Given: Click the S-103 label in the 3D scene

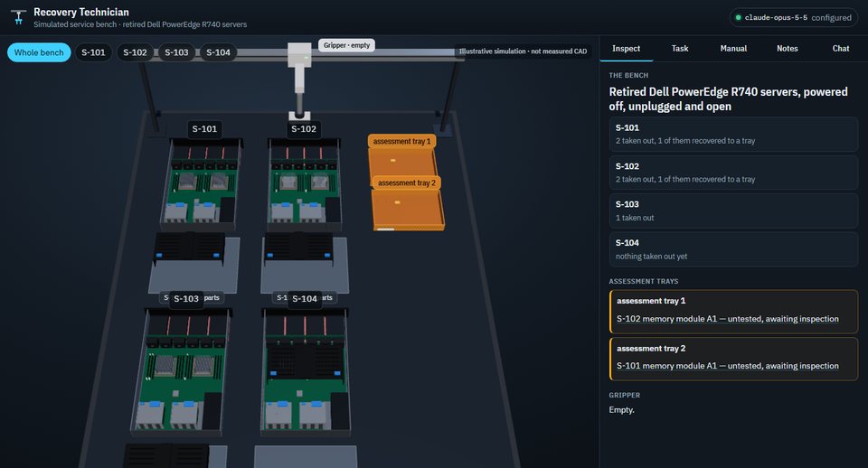Looking at the screenshot, I should [x=186, y=299].
